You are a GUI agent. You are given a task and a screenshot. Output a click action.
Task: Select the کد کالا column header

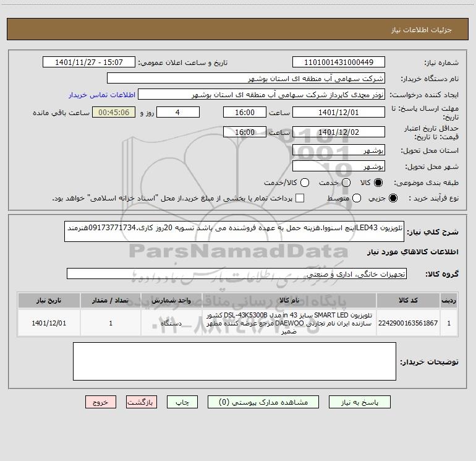pos(408,300)
